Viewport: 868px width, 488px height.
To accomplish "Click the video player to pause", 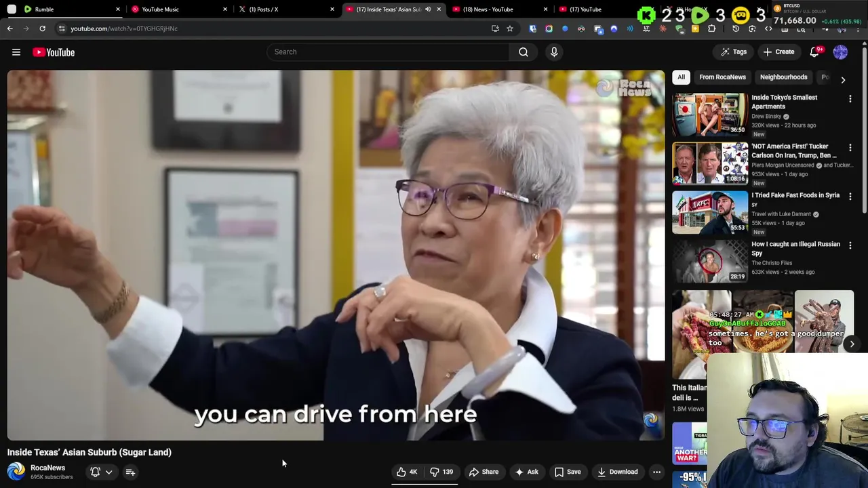I will coord(336,255).
